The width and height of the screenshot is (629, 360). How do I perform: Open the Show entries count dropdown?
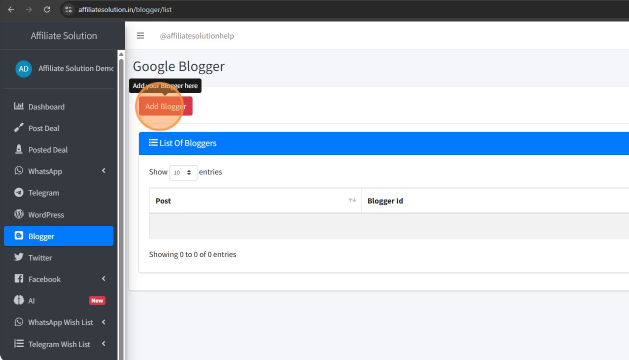point(183,173)
